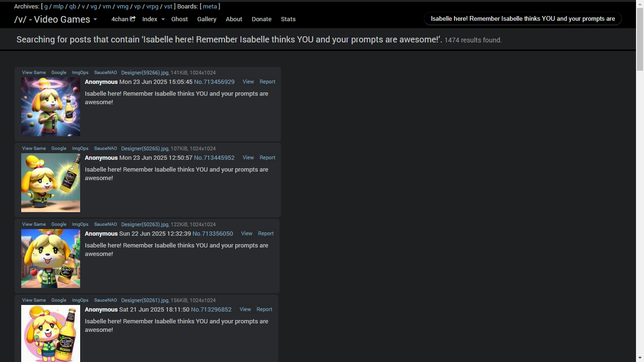The height and width of the screenshot is (362, 644).
Task: Open SauceNAO for Designer(59266).jpg
Action: click(x=106, y=73)
